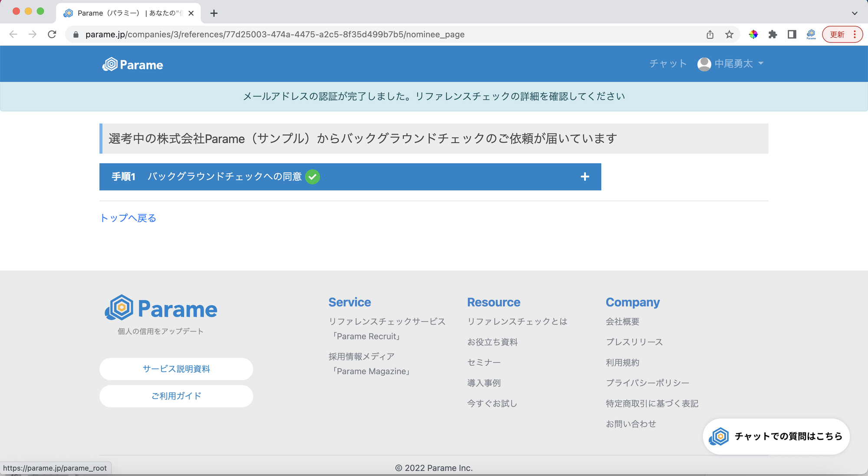Image resolution: width=868 pixels, height=476 pixels.
Task: Open the tab search chevron
Action: click(x=855, y=13)
